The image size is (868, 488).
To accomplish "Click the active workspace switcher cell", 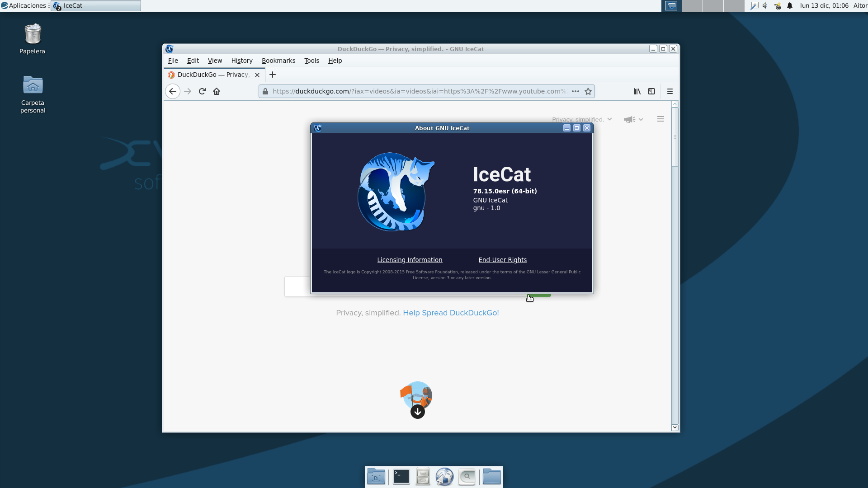I will pyautogui.click(x=671, y=5).
